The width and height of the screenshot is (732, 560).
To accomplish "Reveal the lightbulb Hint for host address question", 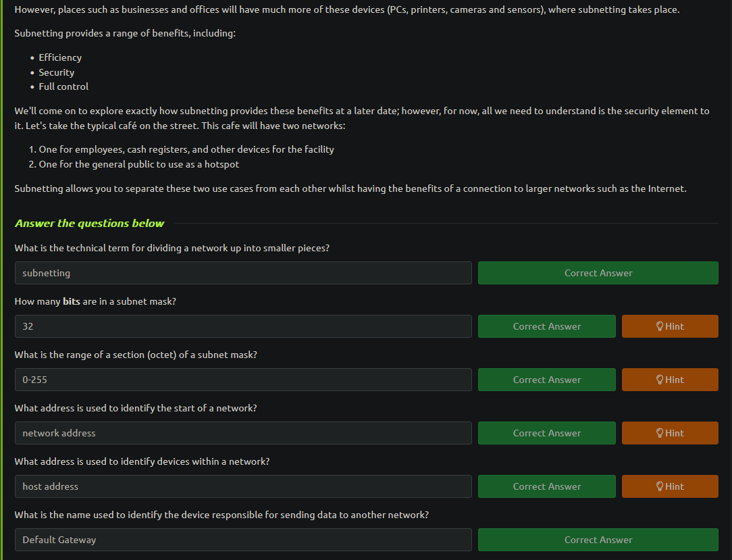I will point(669,486).
